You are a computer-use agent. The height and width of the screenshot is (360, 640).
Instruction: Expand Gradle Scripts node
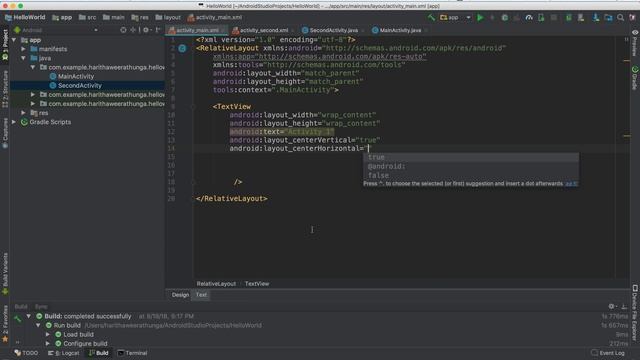(14, 122)
